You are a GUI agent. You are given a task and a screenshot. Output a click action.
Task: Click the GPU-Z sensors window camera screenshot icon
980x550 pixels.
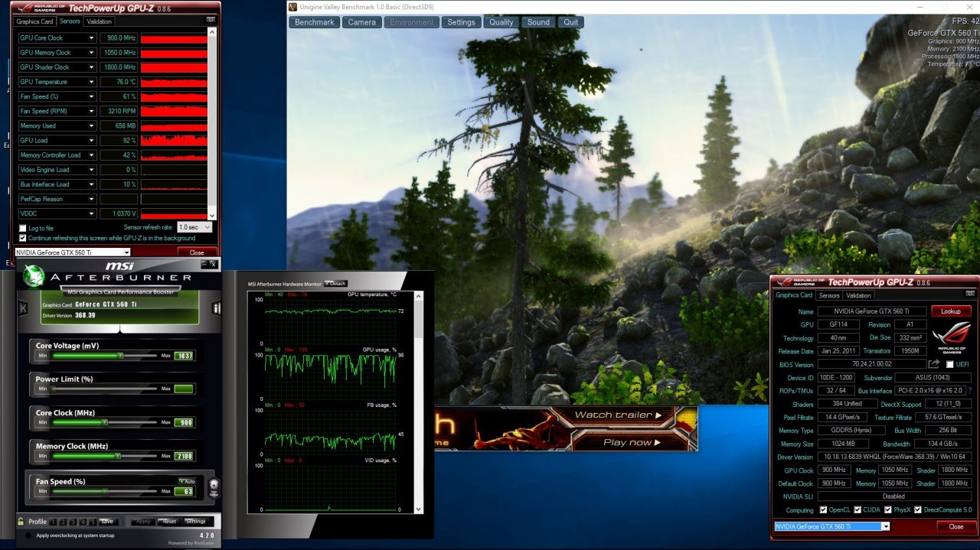tap(211, 21)
